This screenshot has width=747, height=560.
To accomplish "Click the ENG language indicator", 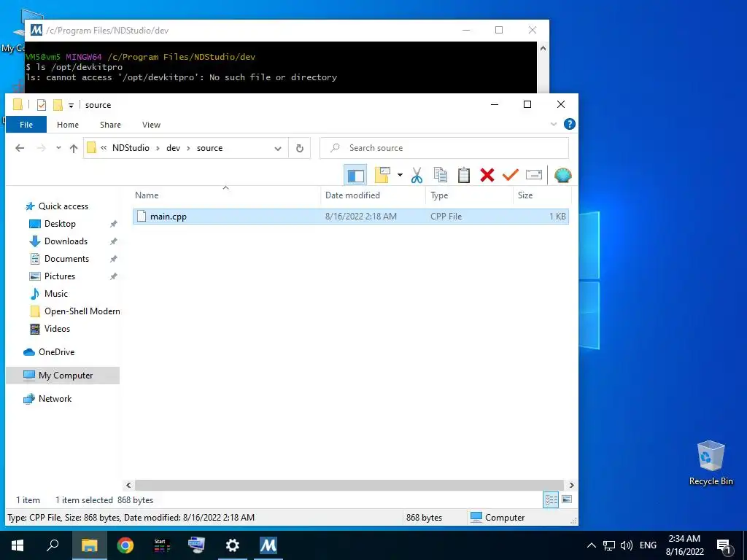I will tap(648, 545).
